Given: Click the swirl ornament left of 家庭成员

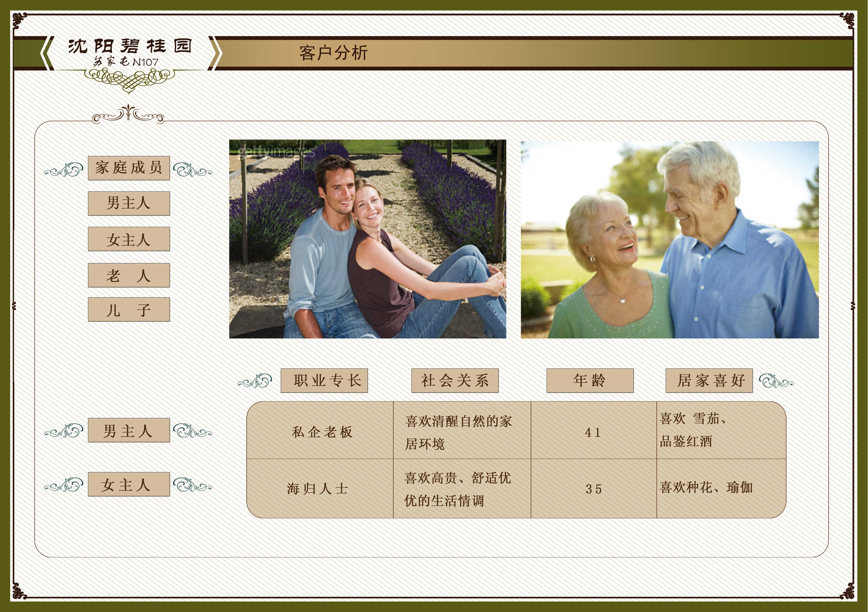Looking at the screenshot, I should (x=64, y=170).
